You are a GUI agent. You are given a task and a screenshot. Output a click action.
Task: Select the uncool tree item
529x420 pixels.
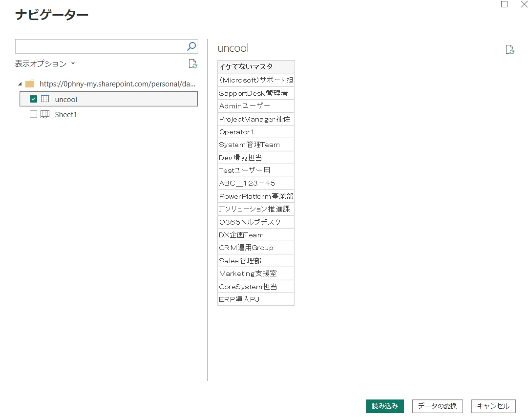click(108, 99)
